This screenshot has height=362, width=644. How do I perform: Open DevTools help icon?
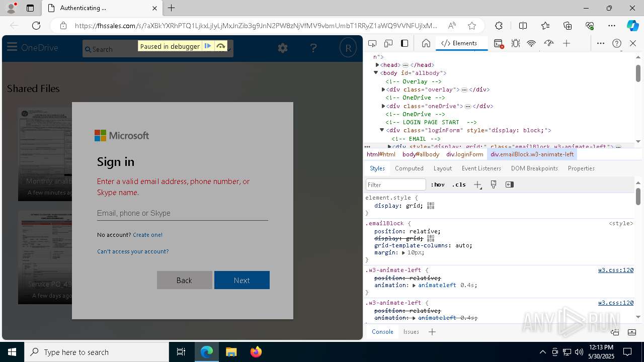pos(617,44)
